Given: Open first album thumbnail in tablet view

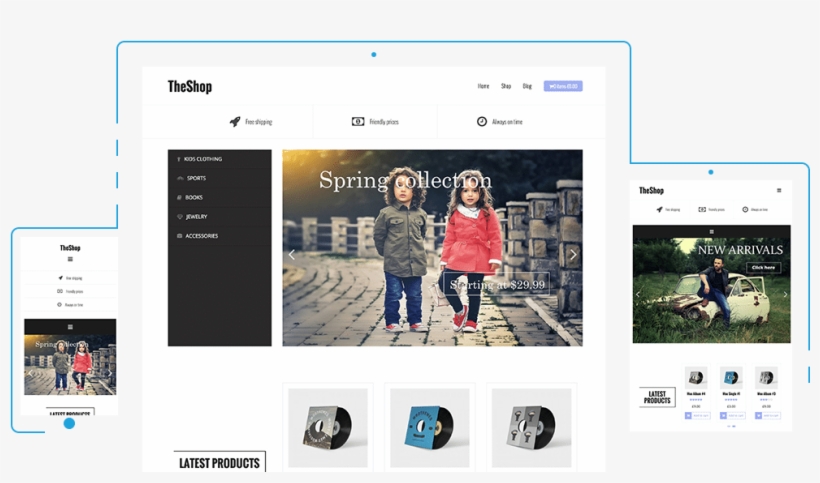Looking at the screenshot, I should (696, 377).
